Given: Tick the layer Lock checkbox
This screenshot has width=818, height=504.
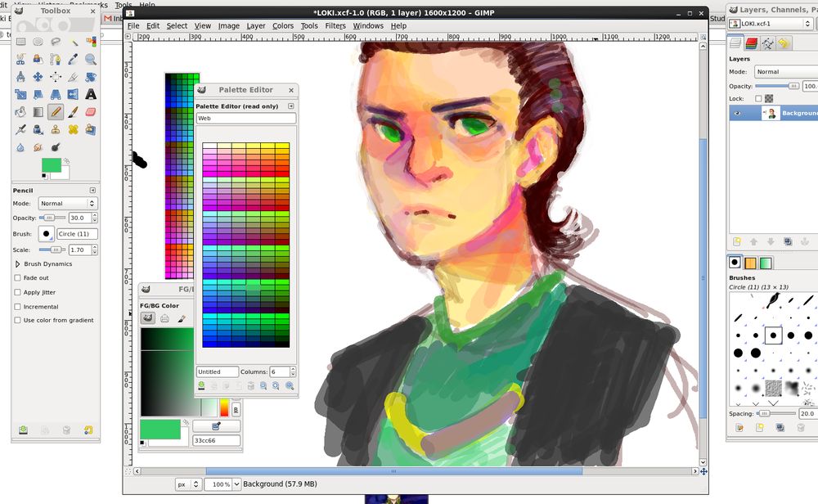Looking at the screenshot, I should (758, 98).
